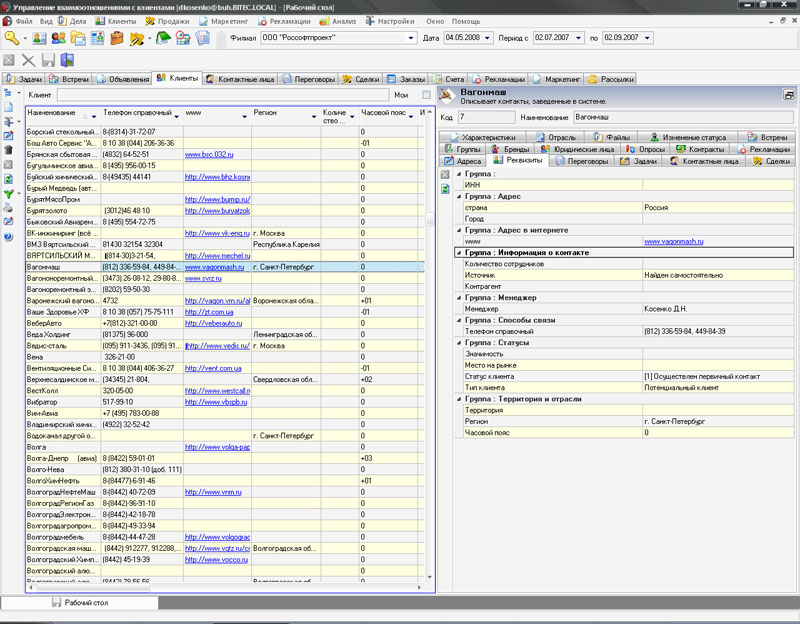This screenshot has height=624, width=800.
Task: Open the Дата date dropdown
Action: click(487, 38)
